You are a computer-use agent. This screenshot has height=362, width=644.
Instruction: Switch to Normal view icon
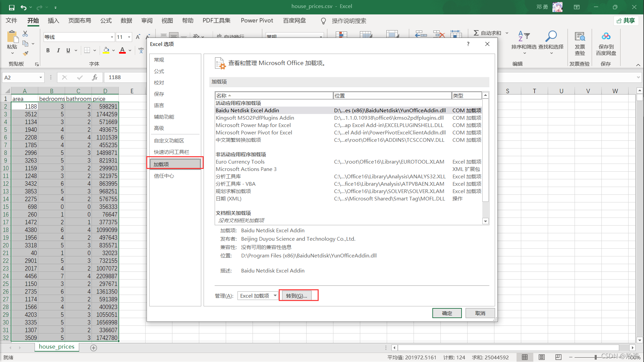click(x=525, y=357)
